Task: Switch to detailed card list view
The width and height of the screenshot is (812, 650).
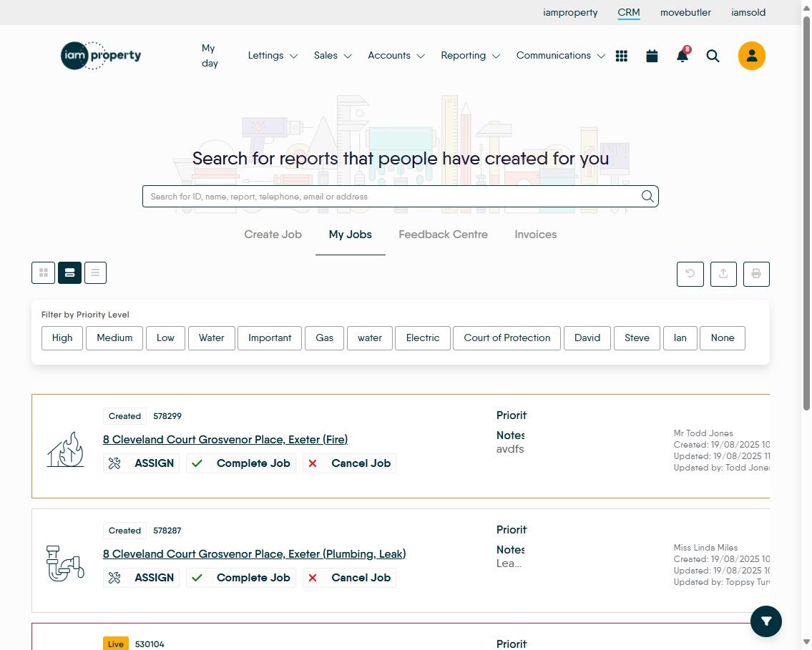Action: 69,272
